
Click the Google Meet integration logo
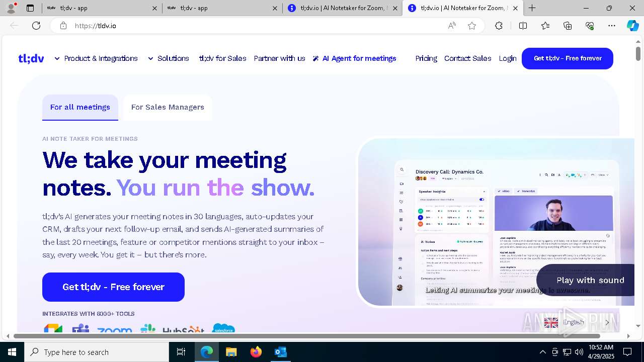tap(53, 329)
